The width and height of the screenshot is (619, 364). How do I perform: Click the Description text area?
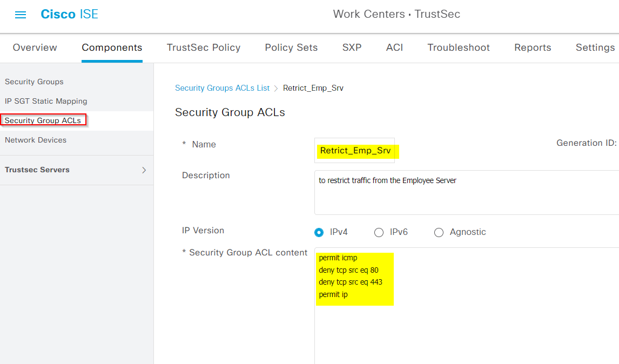click(x=467, y=193)
